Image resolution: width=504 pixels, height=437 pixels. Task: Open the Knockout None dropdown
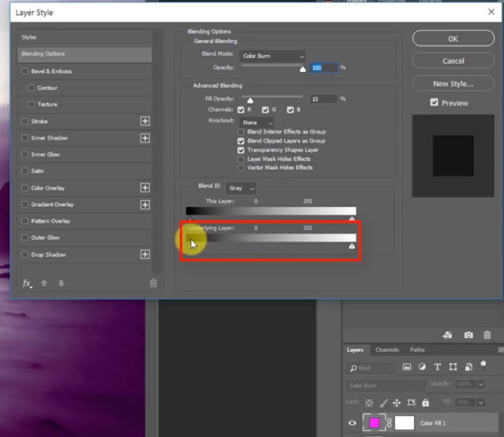256,122
